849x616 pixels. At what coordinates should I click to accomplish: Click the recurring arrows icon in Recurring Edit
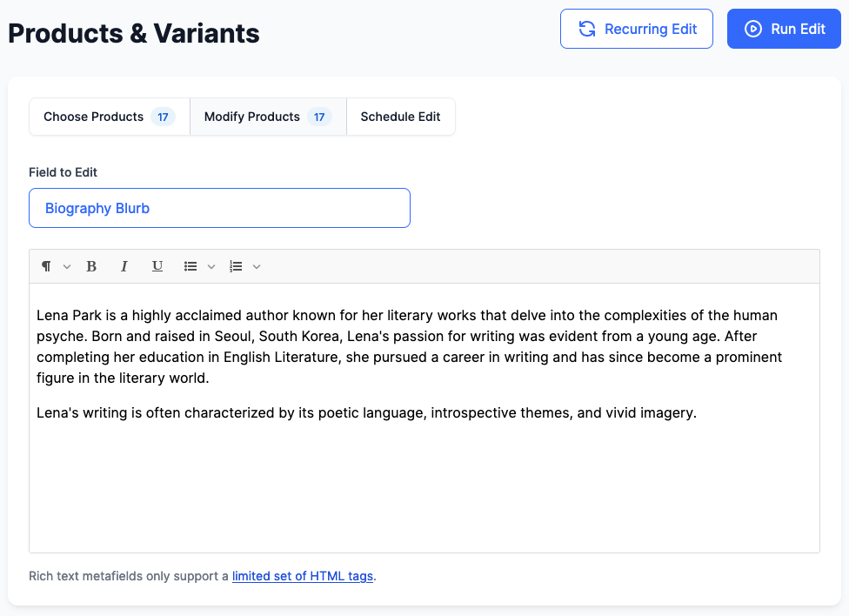coord(587,29)
